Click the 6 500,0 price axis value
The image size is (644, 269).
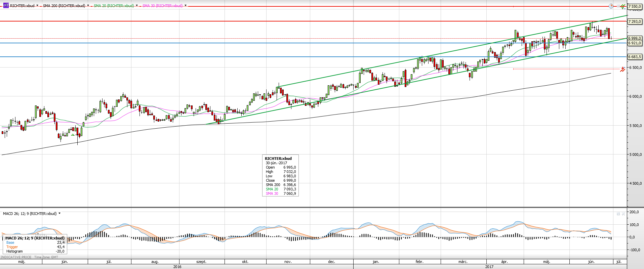pos(636,68)
